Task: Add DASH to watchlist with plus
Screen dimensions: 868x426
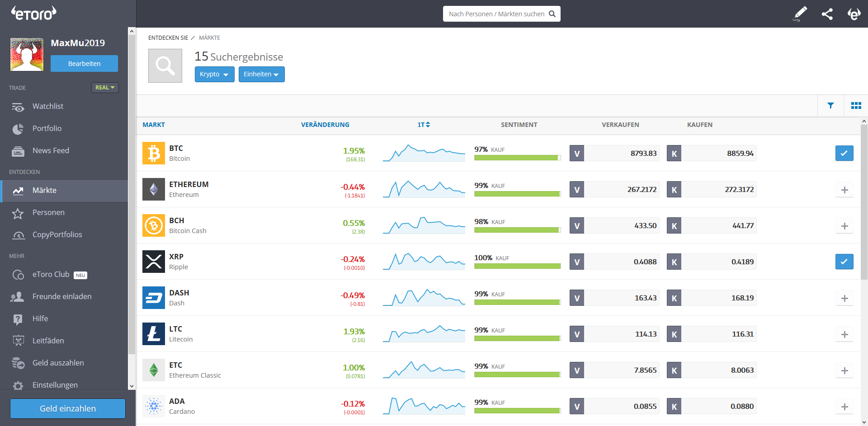Action: pos(844,298)
